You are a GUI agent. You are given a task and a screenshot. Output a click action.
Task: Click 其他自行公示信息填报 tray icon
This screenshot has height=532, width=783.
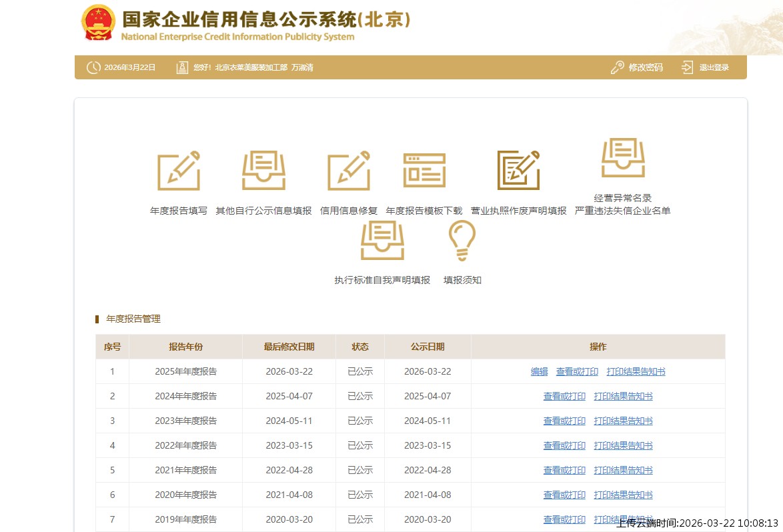(263, 171)
